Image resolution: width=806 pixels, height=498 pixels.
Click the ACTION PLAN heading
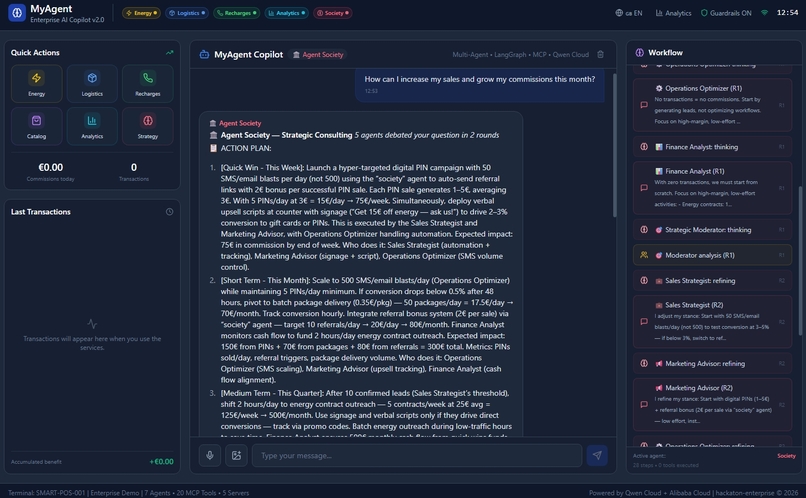click(240, 148)
